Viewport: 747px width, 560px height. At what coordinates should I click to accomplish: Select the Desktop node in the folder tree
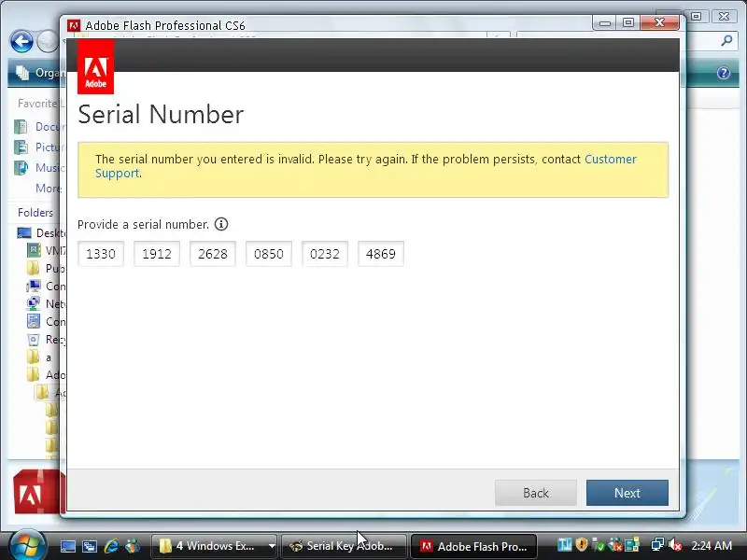tap(41, 232)
